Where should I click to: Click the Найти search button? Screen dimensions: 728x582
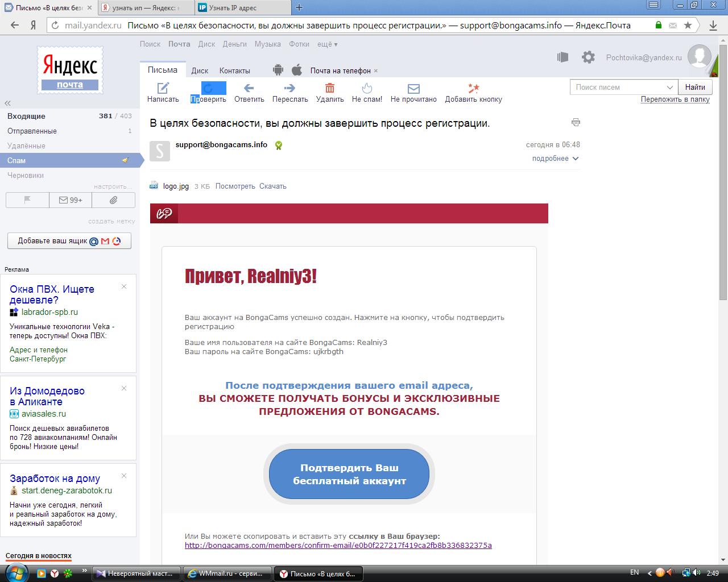pos(695,87)
